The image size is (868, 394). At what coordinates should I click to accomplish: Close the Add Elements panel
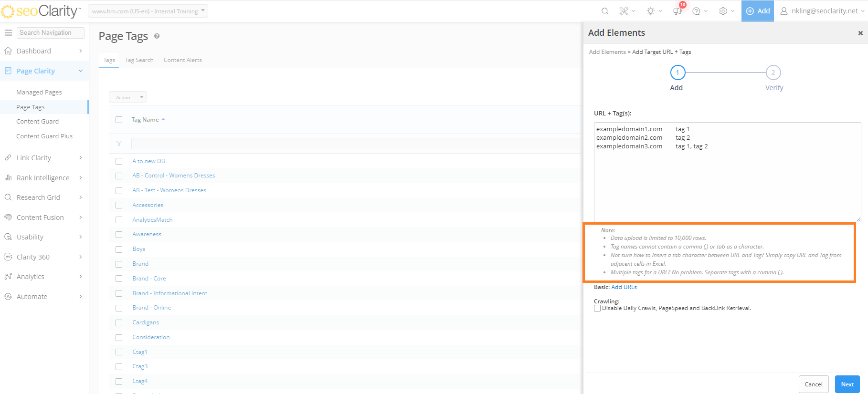860,33
